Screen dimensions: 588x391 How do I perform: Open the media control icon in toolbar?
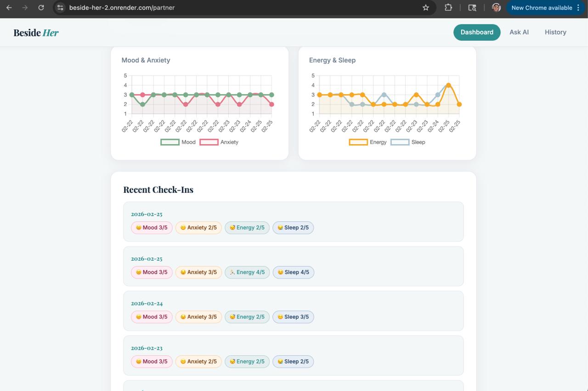472,7
